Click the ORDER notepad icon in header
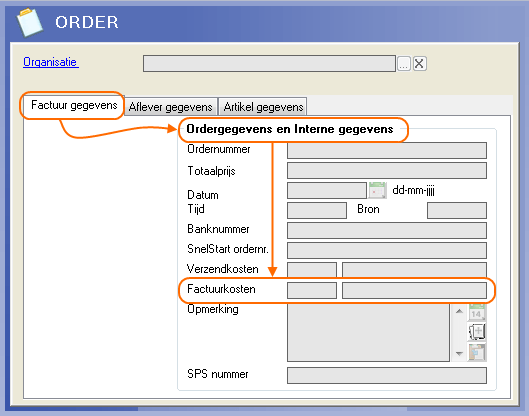 [30, 22]
